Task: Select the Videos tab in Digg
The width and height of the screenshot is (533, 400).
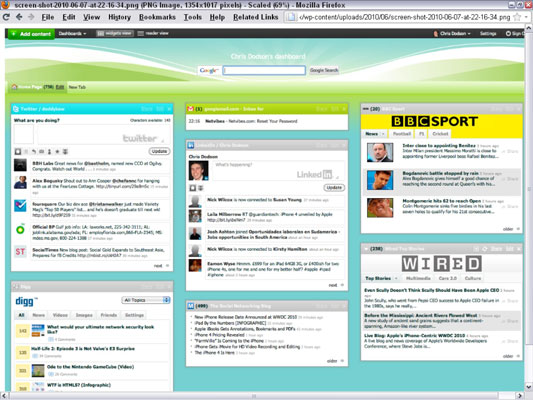Action: pos(60,315)
